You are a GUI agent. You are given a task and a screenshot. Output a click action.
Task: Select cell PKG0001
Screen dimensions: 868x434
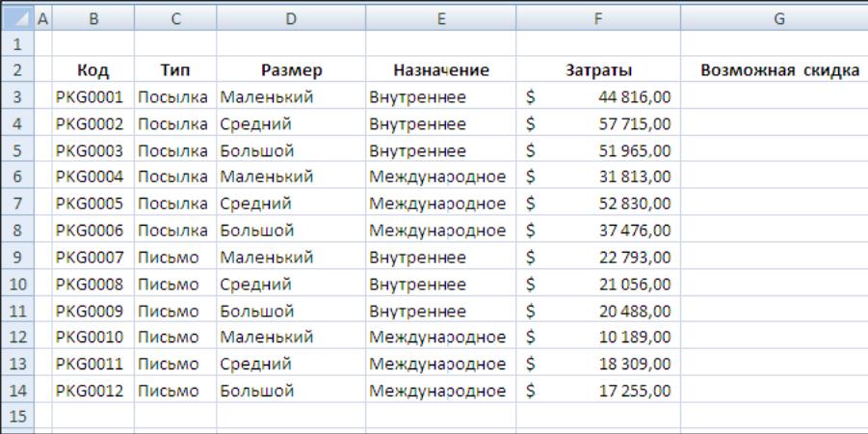tap(93, 97)
